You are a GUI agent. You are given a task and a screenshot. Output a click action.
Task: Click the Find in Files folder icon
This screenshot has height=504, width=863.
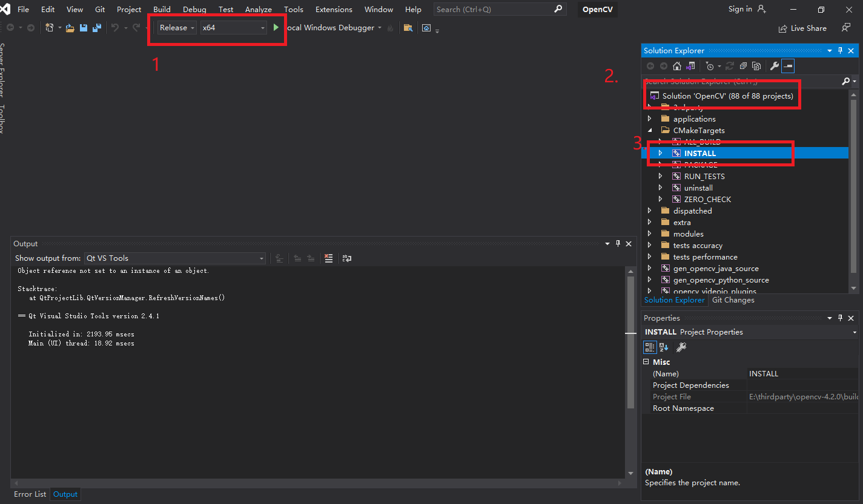click(x=408, y=28)
